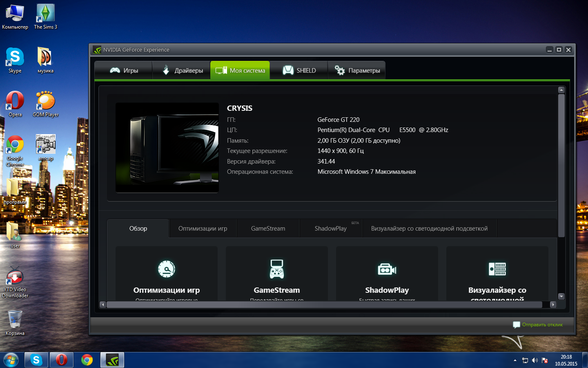Image resolution: width=588 pixels, height=368 pixels.
Task: Minimize the GeForce Experience window
Action: (x=550, y=50)
